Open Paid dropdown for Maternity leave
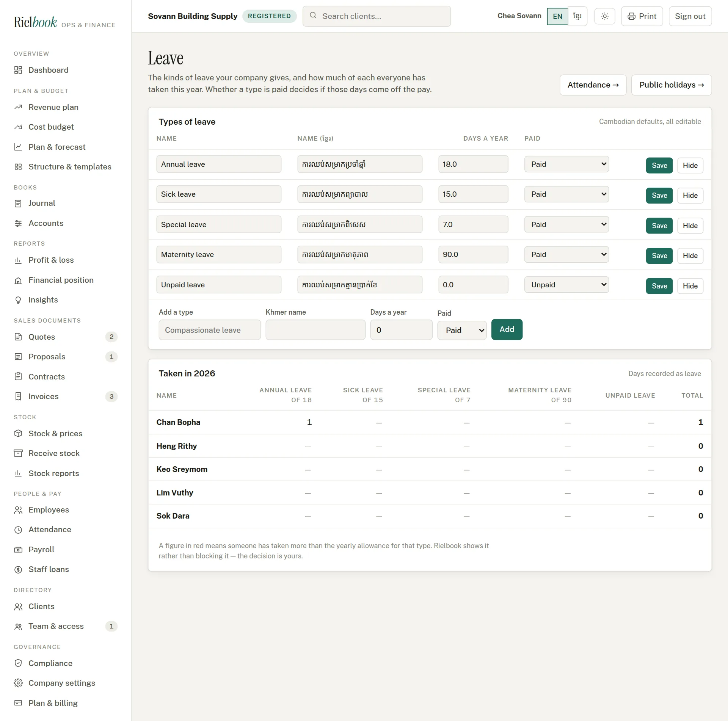The width and height of the screenshot is (728, 721). [x=566, y=254]
